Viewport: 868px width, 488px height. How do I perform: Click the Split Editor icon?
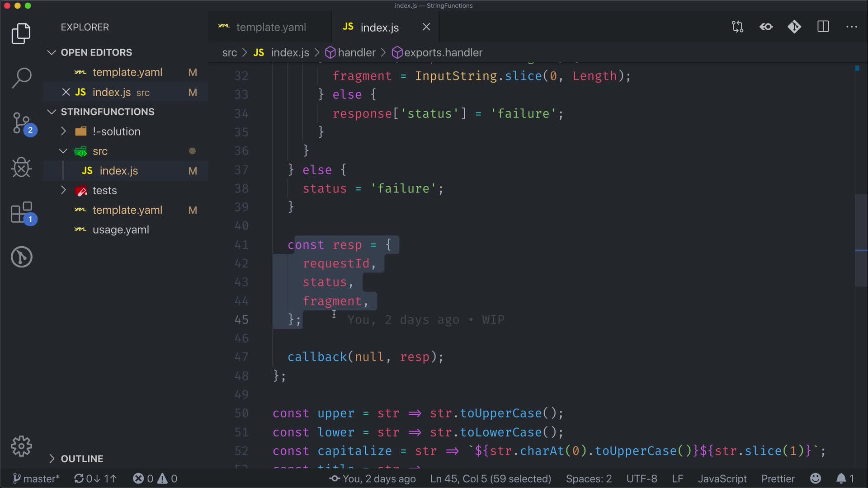coord(823,27)
